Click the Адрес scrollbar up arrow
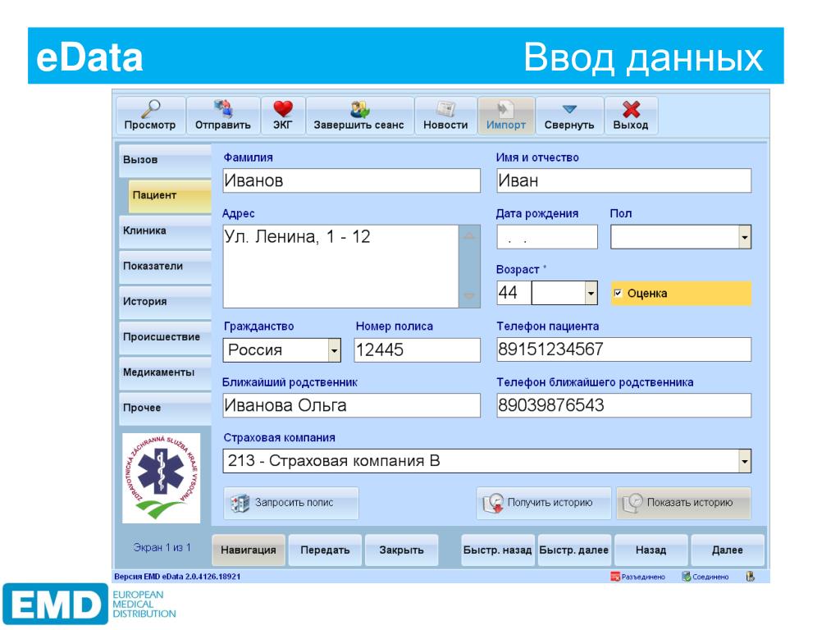 pyautogui.click(x=469, y=236)
